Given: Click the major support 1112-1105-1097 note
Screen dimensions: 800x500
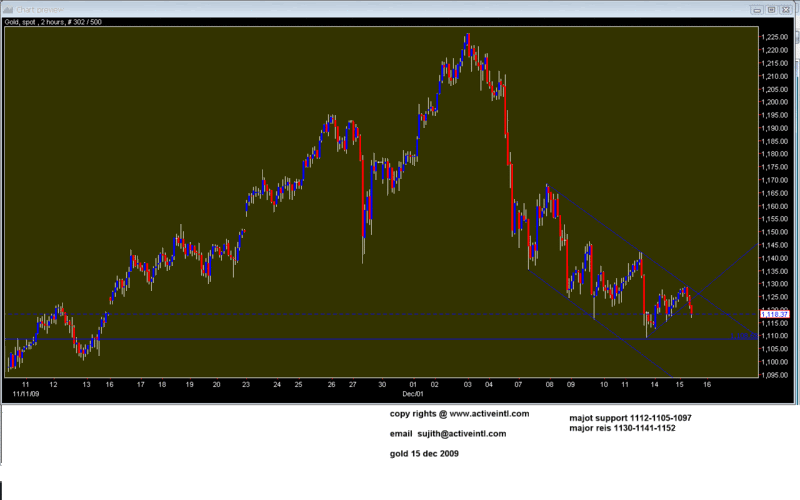Looking at the screenshot, I should click(628, 418).
